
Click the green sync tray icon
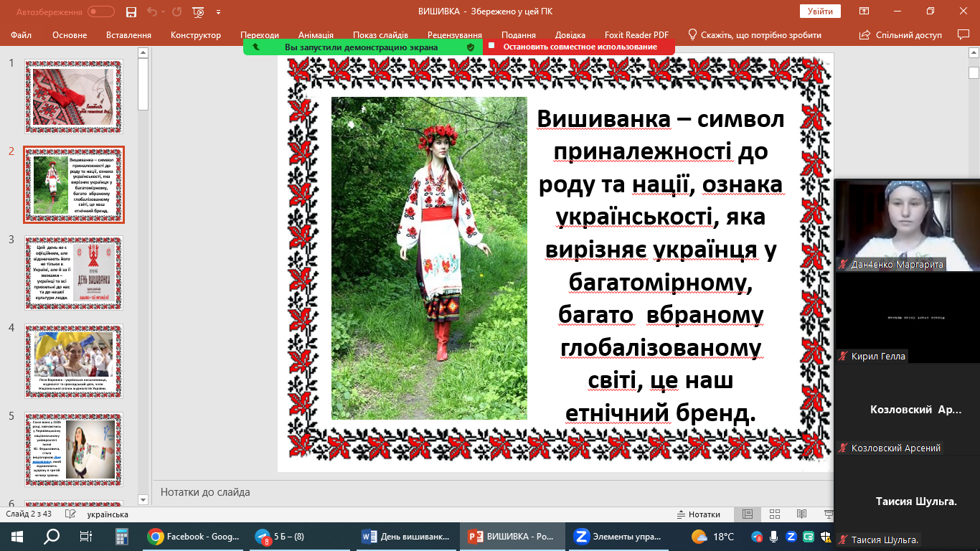pyautogui.click(x=809, y=537)
